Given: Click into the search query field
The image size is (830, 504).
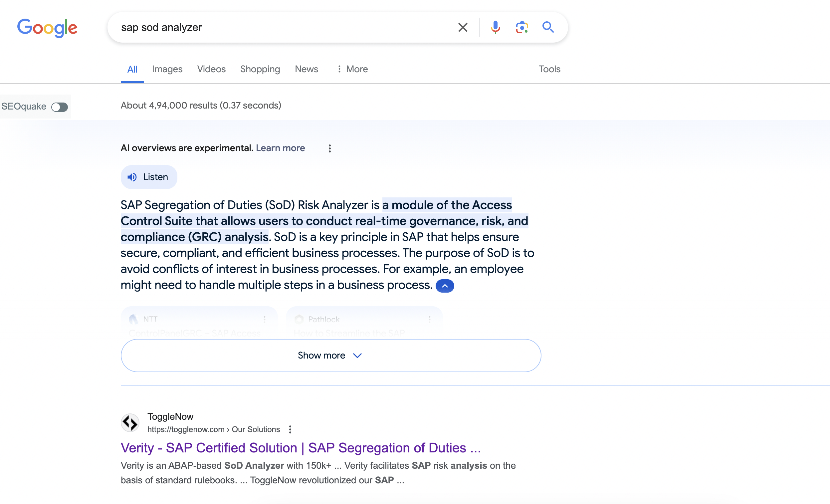Looking at the screenshot, I should 283,27.
